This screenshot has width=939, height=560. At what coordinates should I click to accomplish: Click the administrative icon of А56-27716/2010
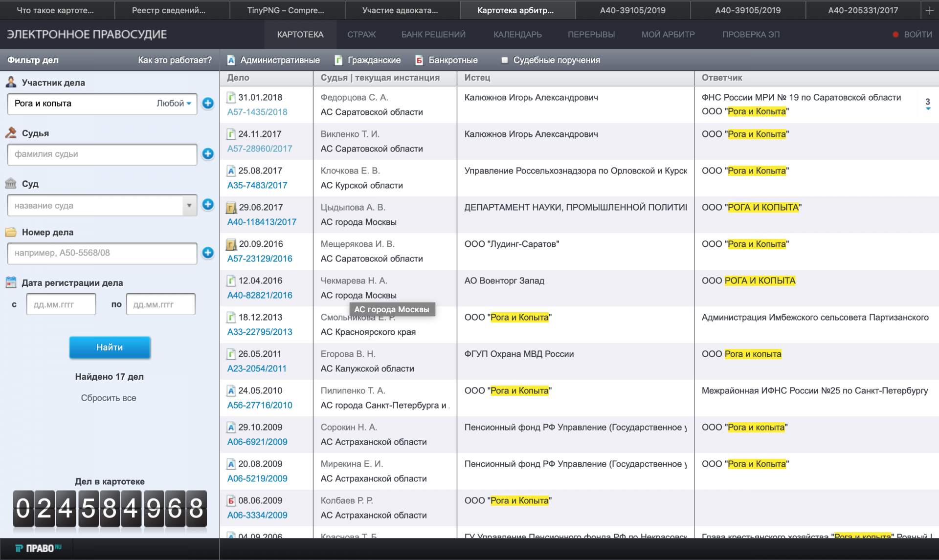coord(231,390)
